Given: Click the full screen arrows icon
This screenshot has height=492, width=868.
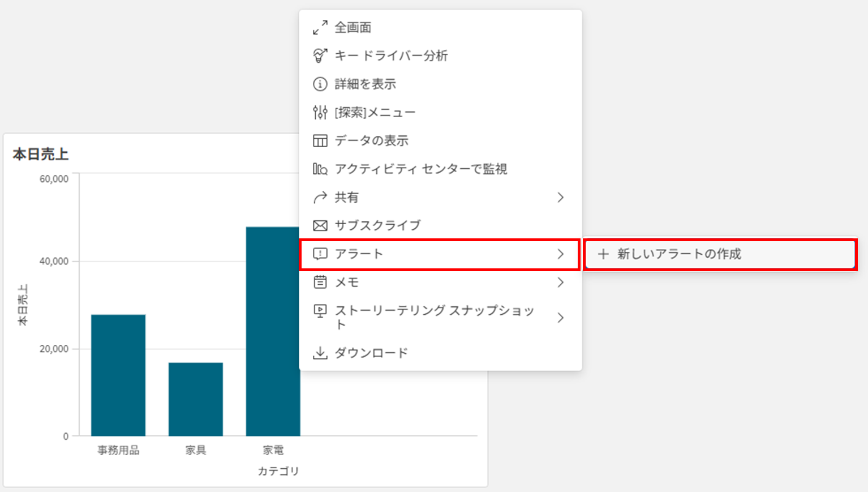Looking at the screenshot, I should point(320,27).
